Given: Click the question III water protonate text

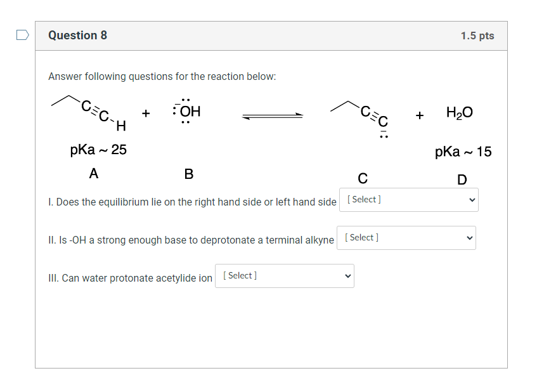Looking at the screenshot, I should pos(130,278).
